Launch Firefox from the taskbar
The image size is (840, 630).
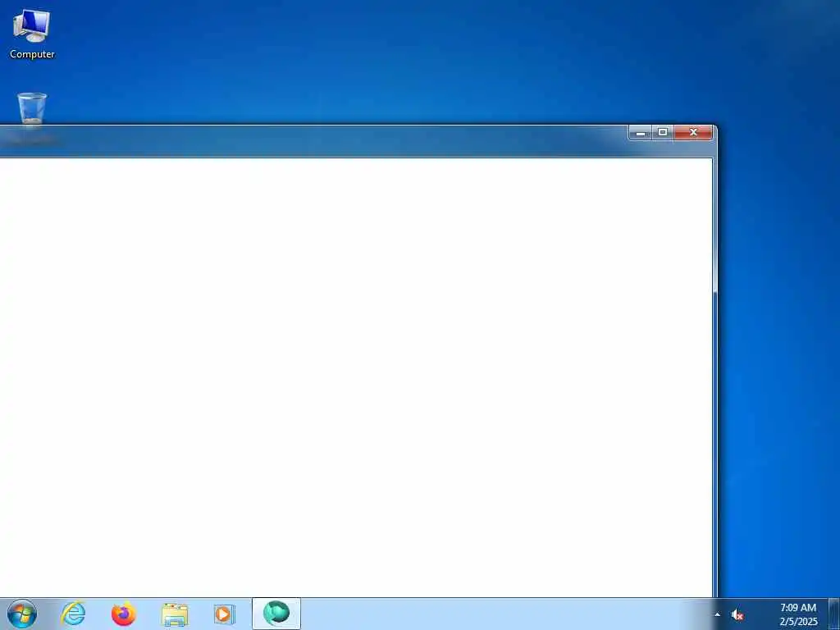click(x=124, y=614)
